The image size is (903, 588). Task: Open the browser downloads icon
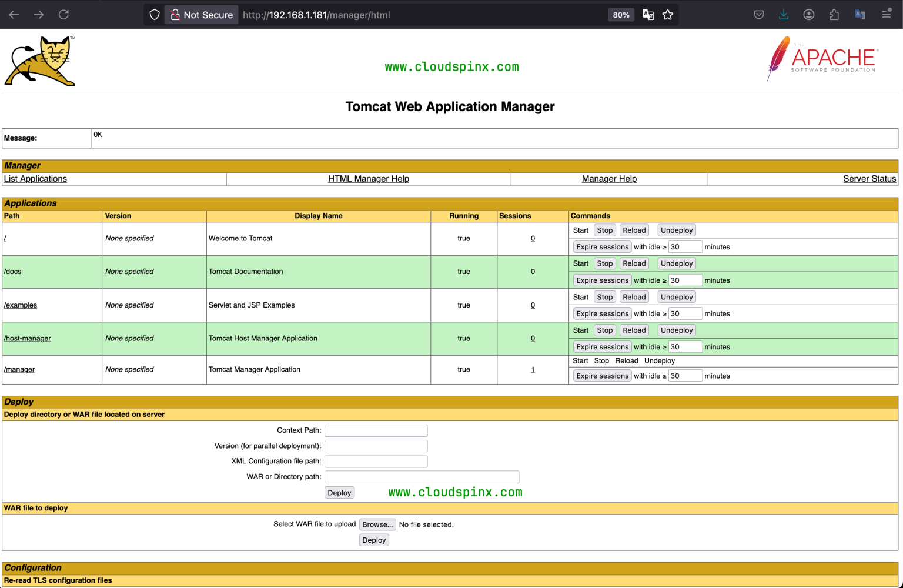coord(783,14)
